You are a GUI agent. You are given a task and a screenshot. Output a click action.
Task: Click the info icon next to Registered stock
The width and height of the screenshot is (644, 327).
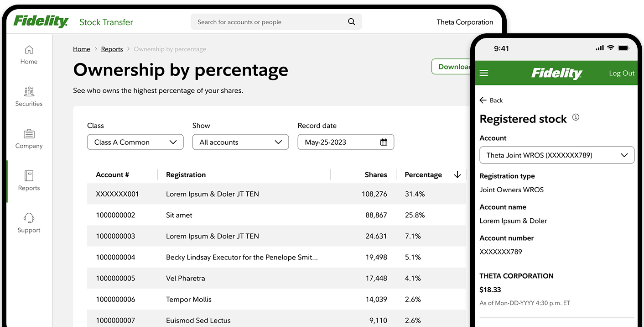pos(576,117)
